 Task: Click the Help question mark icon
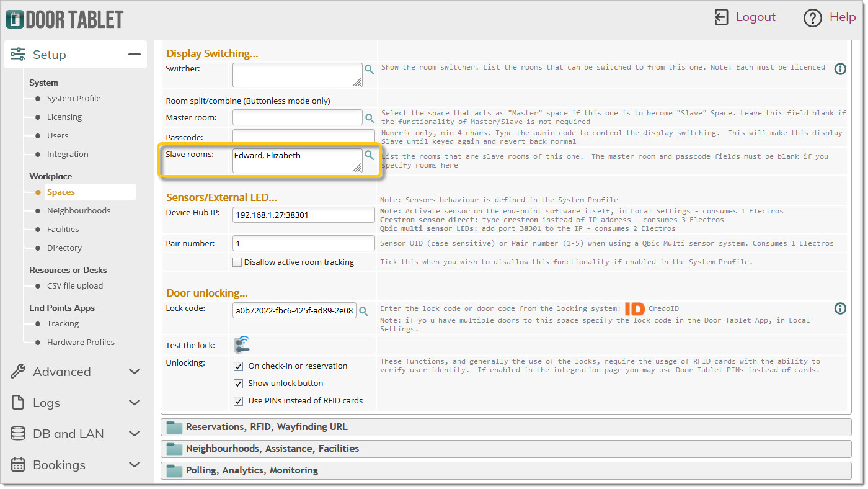pos(812,18)
